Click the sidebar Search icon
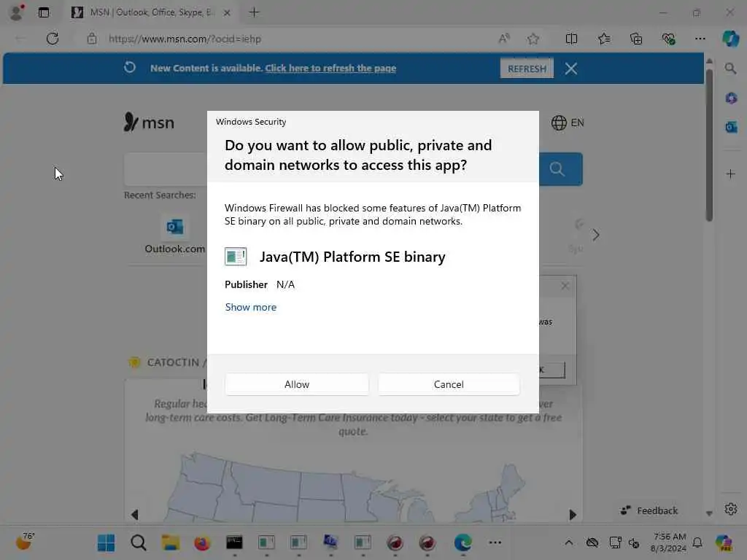Screen dimensions: 747x560 [x=730, y=69]
